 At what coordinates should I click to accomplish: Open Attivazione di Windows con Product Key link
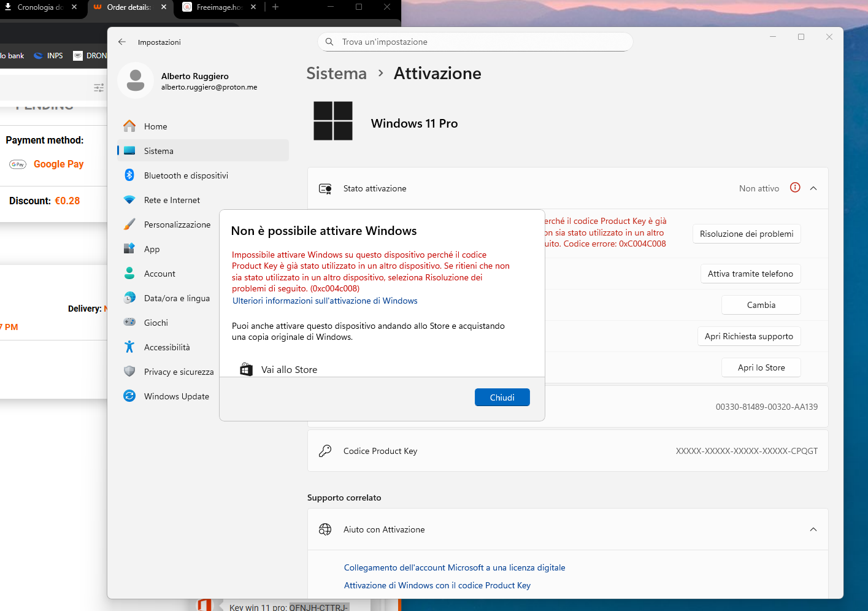coord(437,585)
